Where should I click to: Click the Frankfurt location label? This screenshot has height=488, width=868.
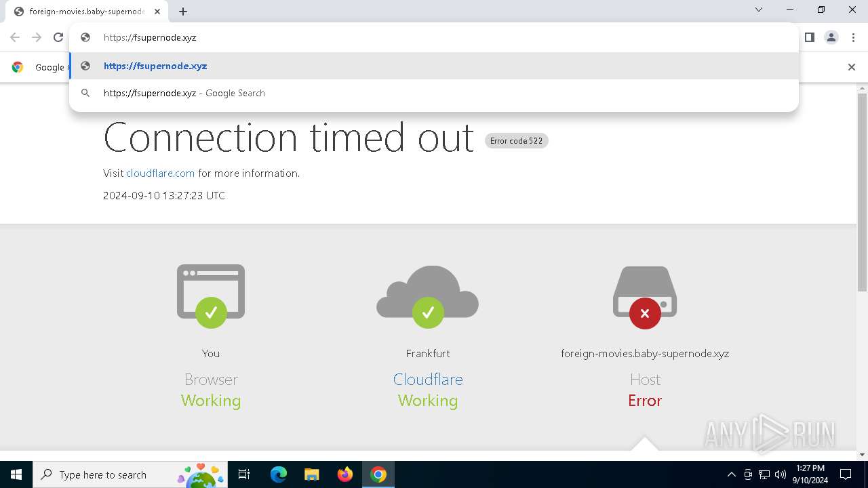pyautogui.click(x=428, y=354)
